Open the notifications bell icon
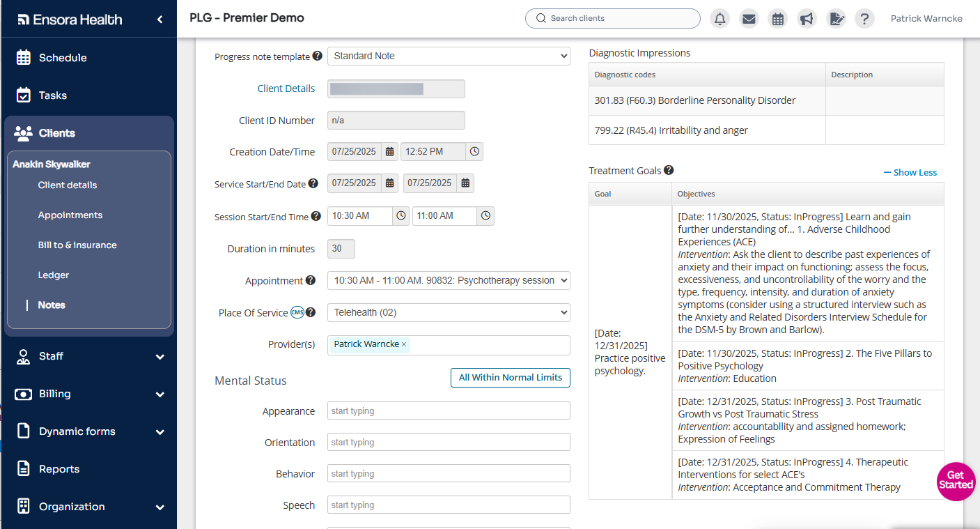 pos(720,19)
